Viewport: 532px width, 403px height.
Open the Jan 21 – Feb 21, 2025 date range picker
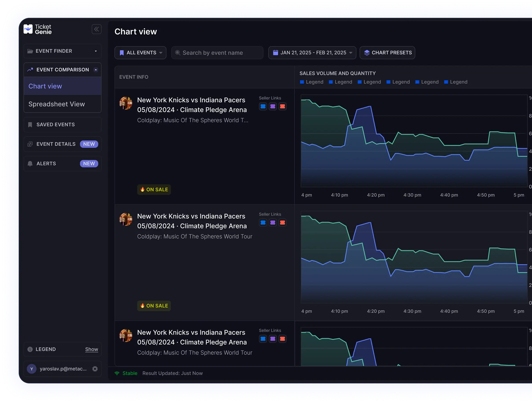312,53
